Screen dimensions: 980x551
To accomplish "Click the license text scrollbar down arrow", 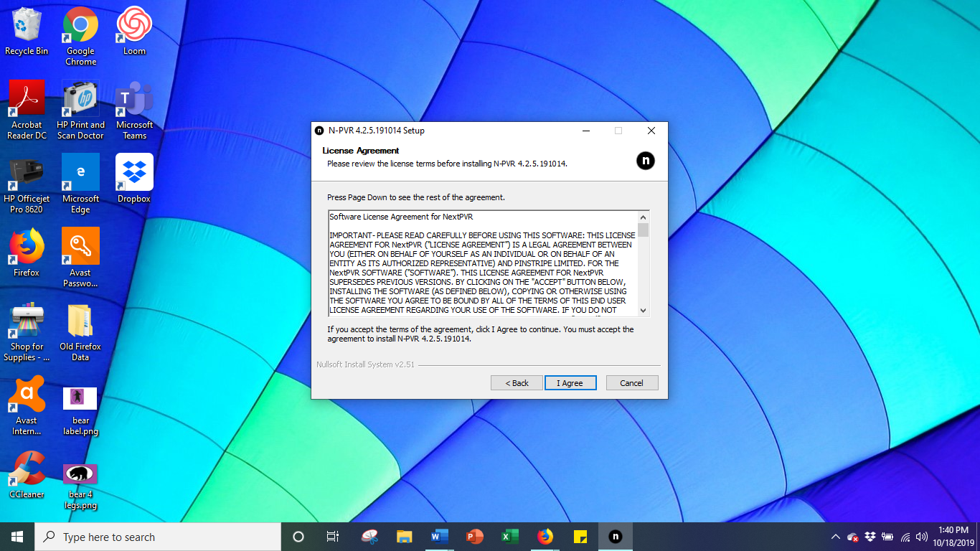I will pyautogui.click(x=644, y=310).
